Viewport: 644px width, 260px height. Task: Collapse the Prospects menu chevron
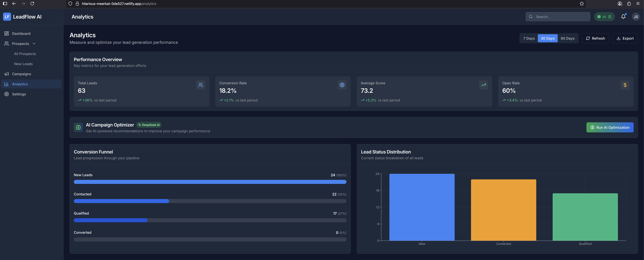34,44
